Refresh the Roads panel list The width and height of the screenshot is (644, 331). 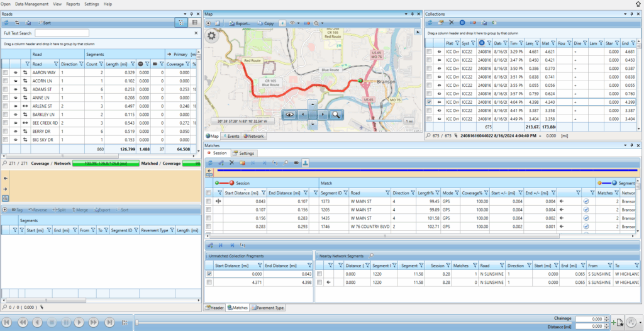click(x=6, y=23)
